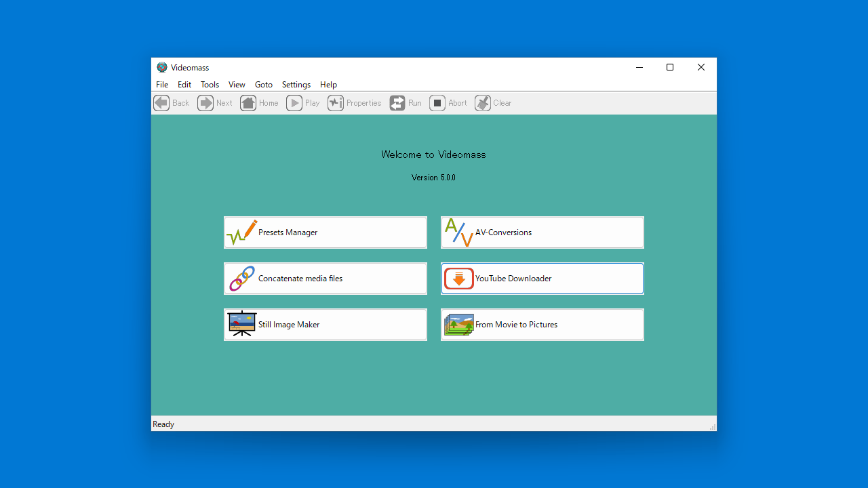Open the File menu
The height and width of the screenshot is (488, 868).
tap(162, 85)
